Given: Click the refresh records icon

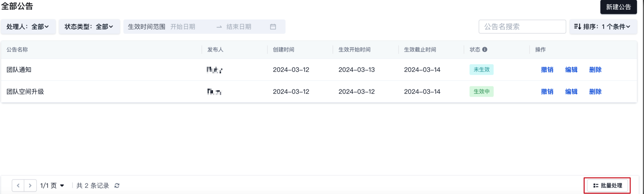Looking at the screenshot, I should [x=117, y=185].
